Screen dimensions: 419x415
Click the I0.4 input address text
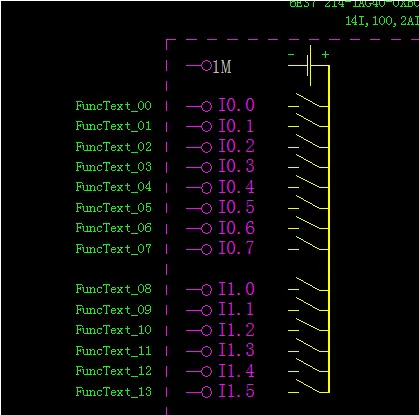(236, 187)
